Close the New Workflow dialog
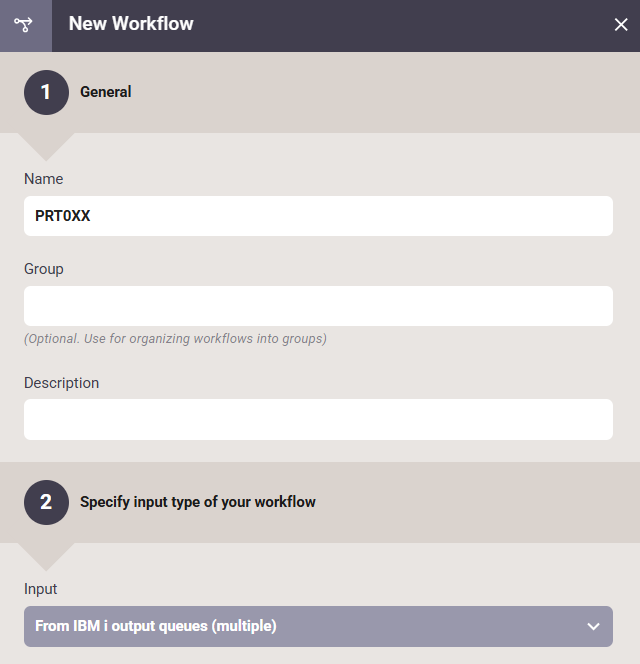The height and width of the screenshot is (664, 640). point(621,25)
